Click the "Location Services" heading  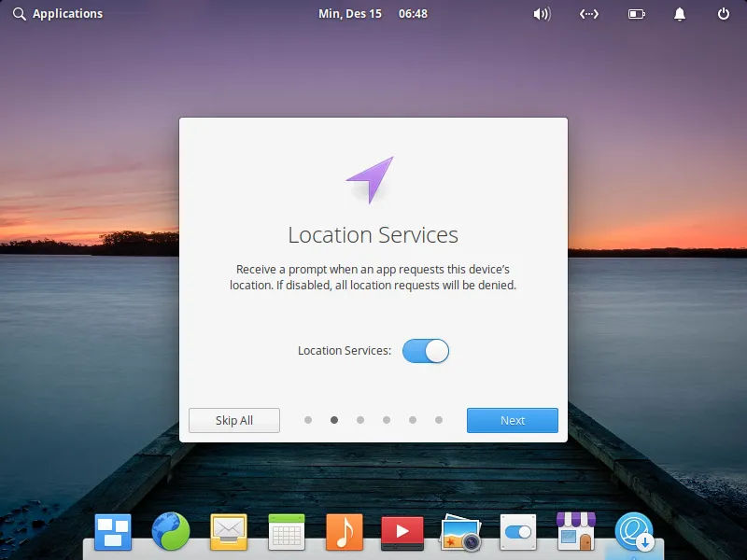click(x=373, y=235)
